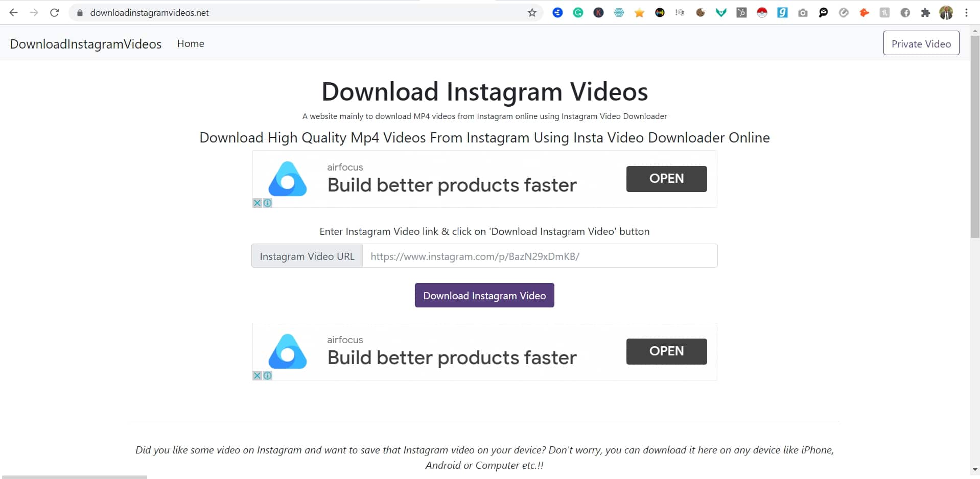Click the browser forward arrow

tap(34, 13)
